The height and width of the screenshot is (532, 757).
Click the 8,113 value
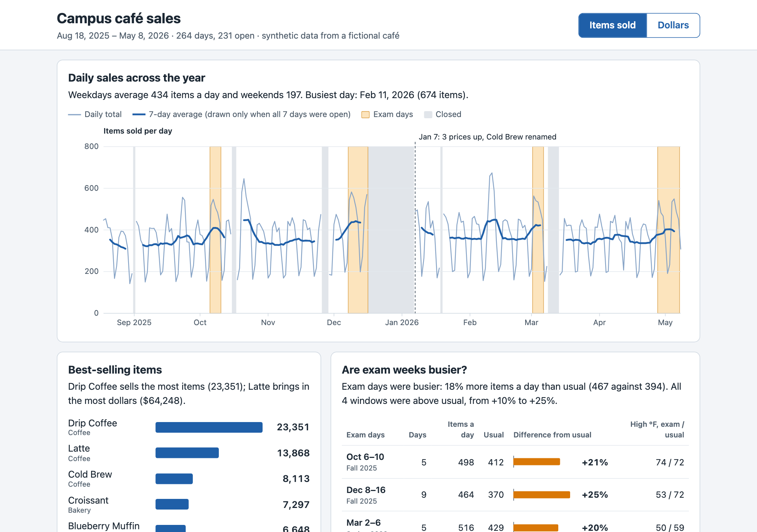coord(296,479)
